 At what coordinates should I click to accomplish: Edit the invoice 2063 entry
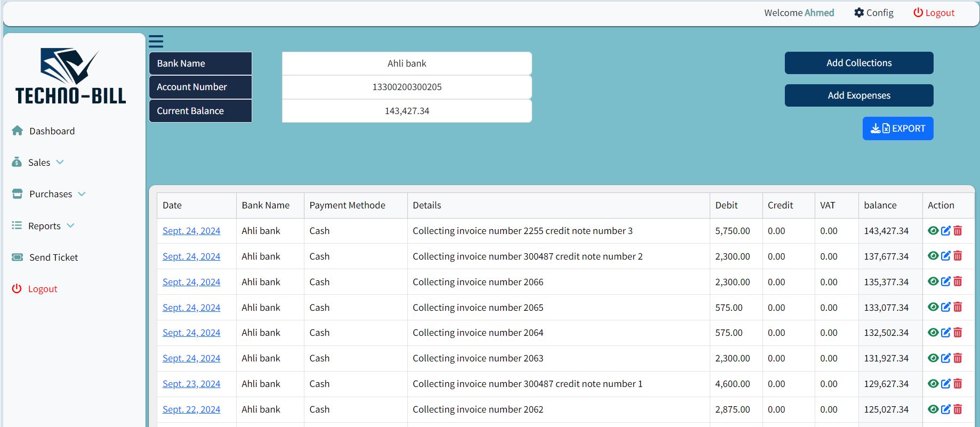tap(946, 358)
